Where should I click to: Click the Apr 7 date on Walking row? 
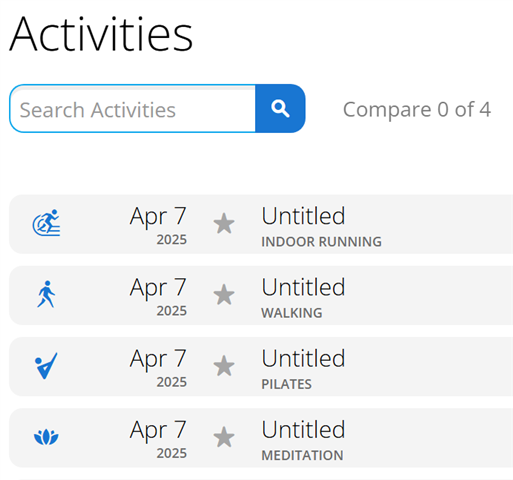[158, 288]
